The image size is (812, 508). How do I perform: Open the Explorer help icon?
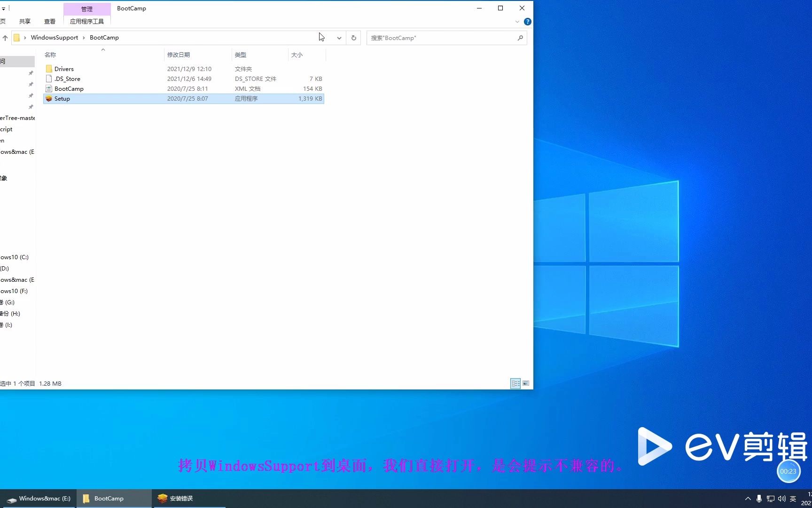[x=528, y=22]
